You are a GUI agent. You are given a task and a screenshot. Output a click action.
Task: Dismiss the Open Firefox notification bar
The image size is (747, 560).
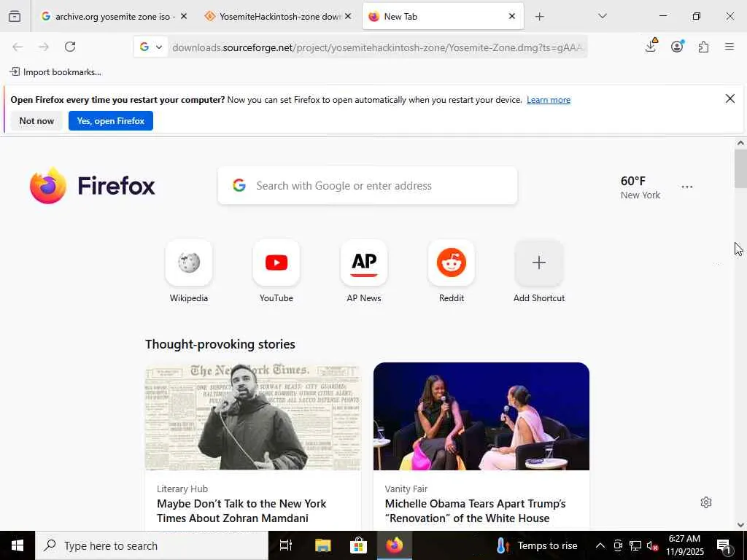tap(729, 98)
